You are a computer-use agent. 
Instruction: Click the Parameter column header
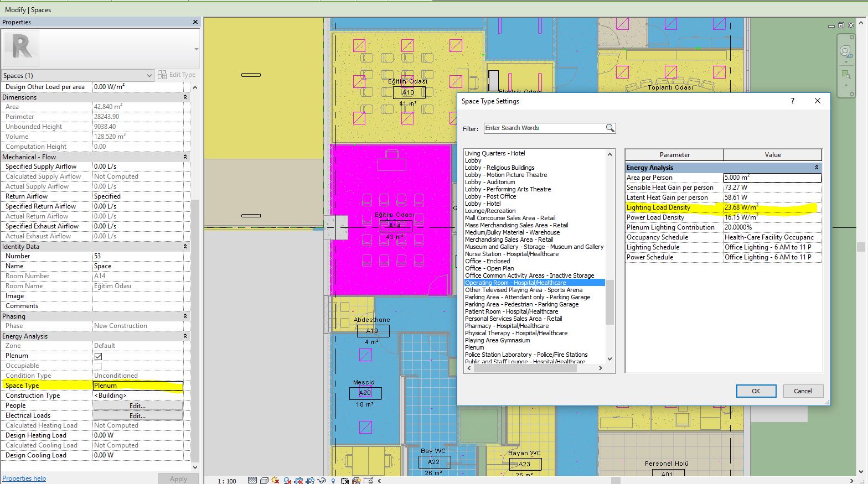point(674,155)
